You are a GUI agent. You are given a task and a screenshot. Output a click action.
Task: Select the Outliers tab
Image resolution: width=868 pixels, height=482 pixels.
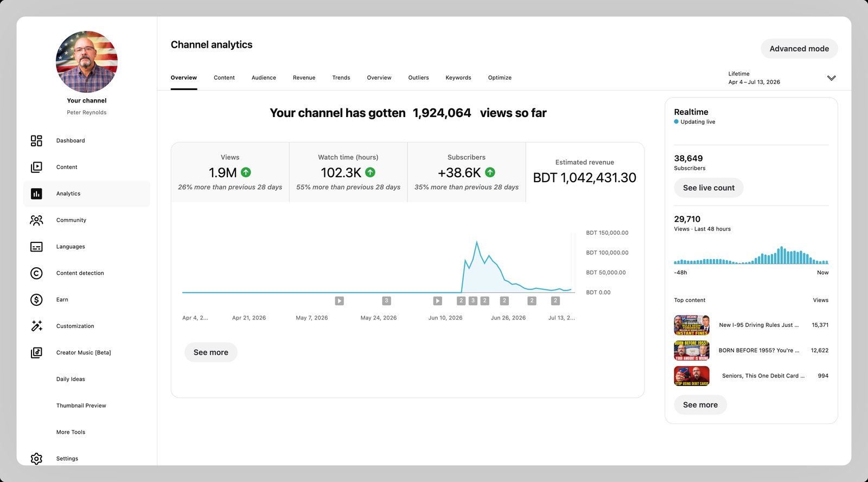pyautogui.click(x=418, y=78)
